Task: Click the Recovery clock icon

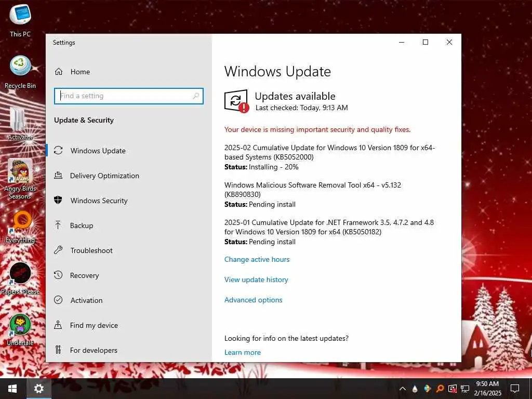Action: pos(58,275)
